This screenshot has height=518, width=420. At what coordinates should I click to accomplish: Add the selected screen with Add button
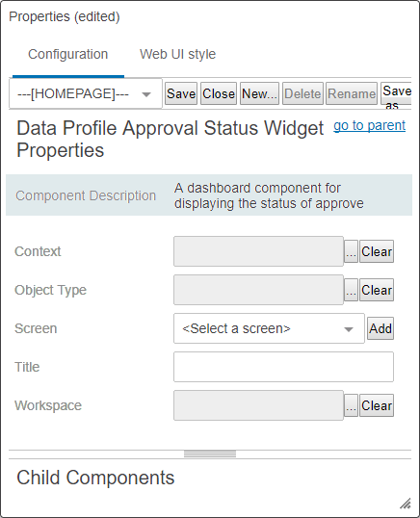click(381, 328)
